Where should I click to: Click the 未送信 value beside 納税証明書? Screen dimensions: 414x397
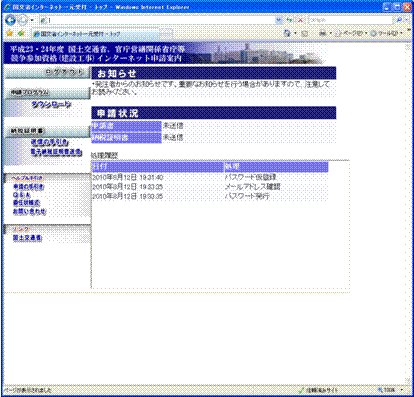(x=173, y=137)
